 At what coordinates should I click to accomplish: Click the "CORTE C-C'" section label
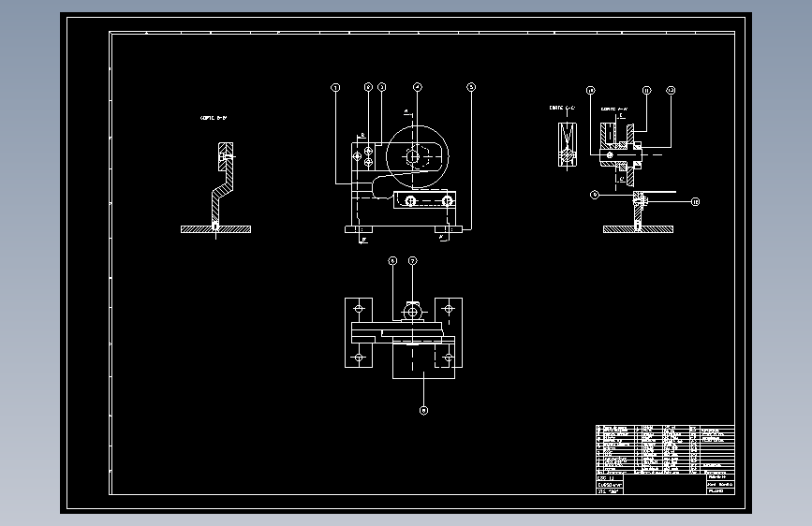[x=562, y=108]
